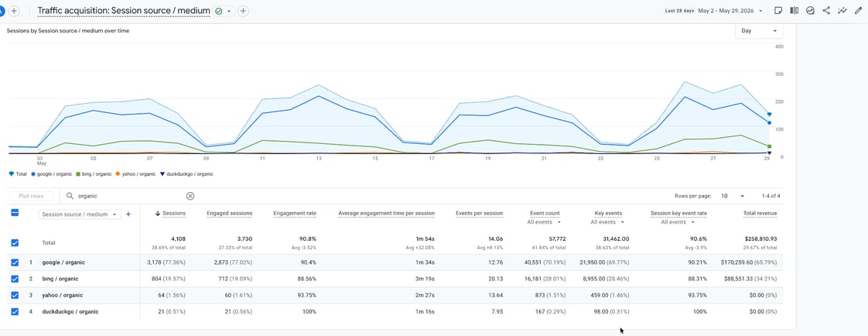
Task: Open the Day granularity dropdown
Action: [759, 31]
